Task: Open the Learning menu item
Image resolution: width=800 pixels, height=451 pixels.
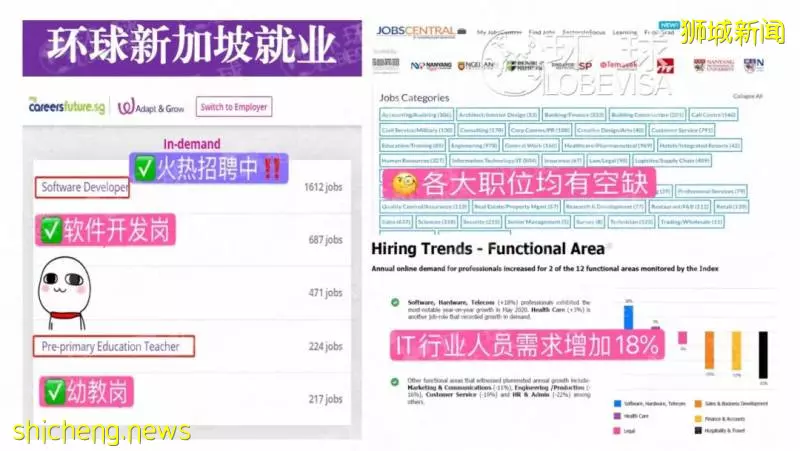Action: click(624, 32)
